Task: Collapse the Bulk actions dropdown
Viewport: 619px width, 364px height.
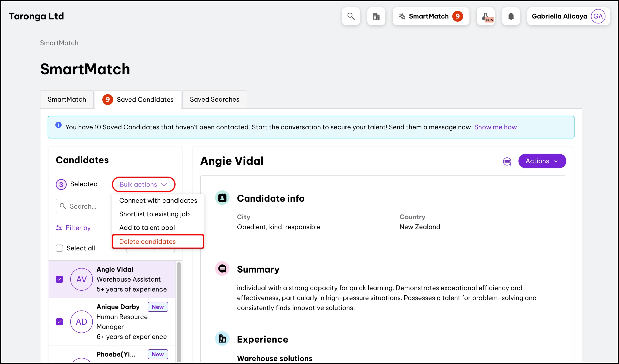Action: [143, 184]
